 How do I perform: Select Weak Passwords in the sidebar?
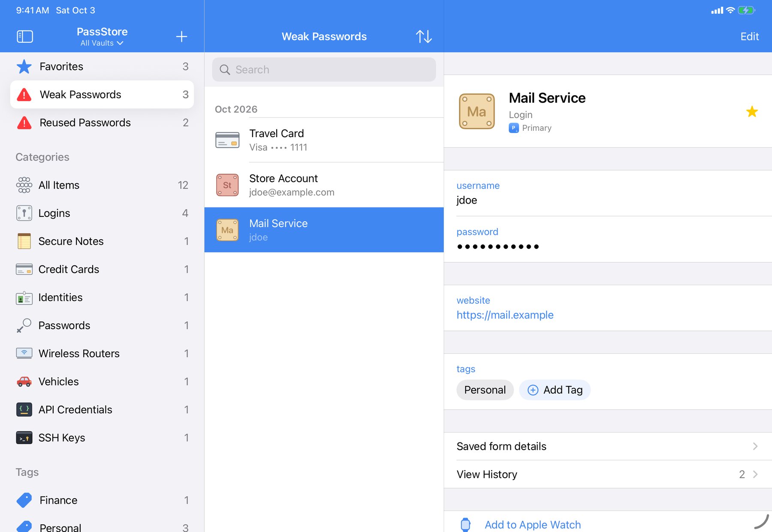(102, 94)
